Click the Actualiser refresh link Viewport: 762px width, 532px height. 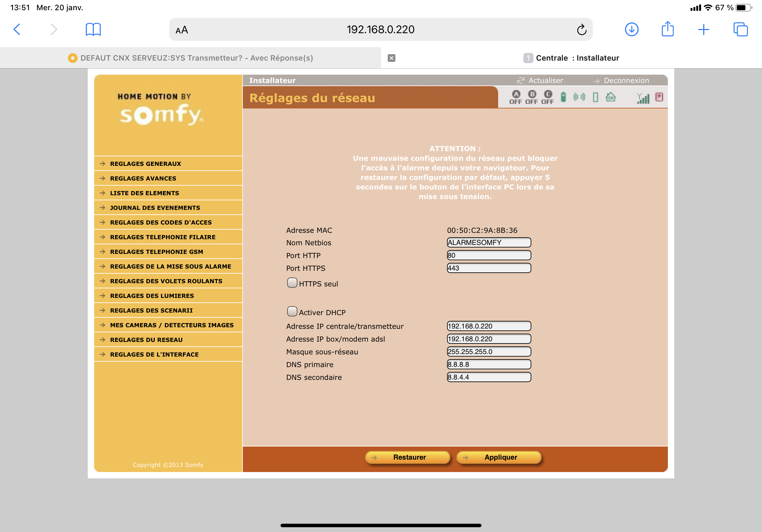coord(545,81)
